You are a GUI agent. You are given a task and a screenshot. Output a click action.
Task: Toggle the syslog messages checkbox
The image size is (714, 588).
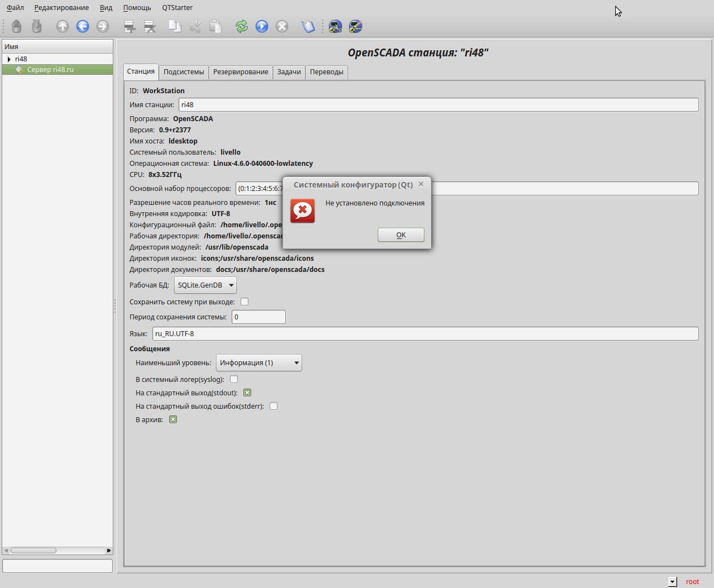coord(234,379)
